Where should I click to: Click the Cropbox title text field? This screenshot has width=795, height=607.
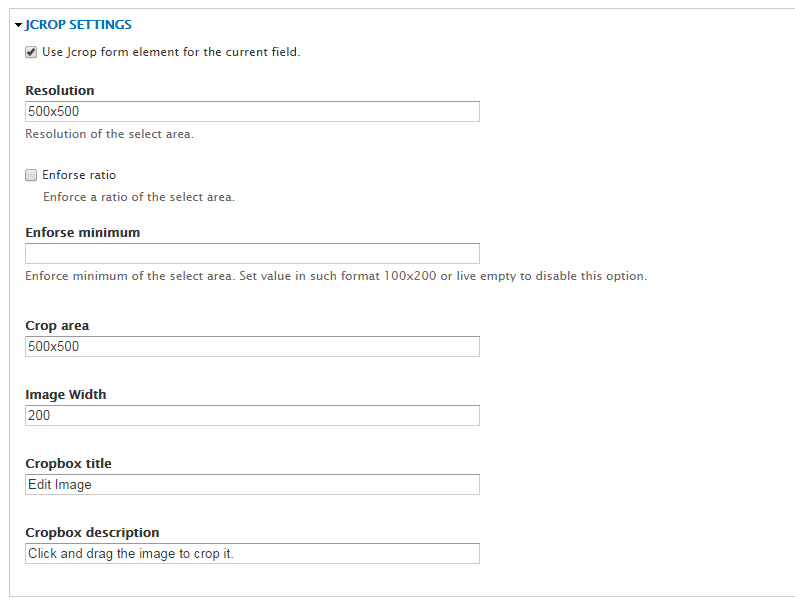(252, 484)
